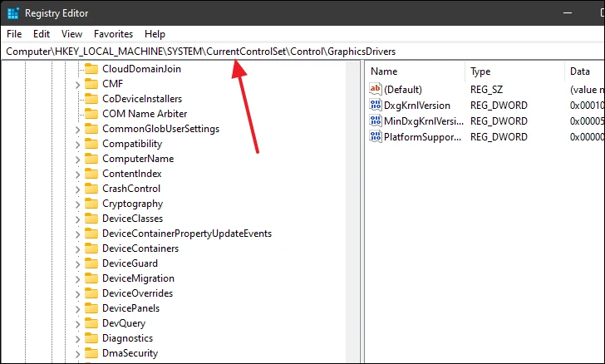Select the COM Name Arbiter key label
The width and height of the screenshot is (605, 364).
tap(145, 114)
